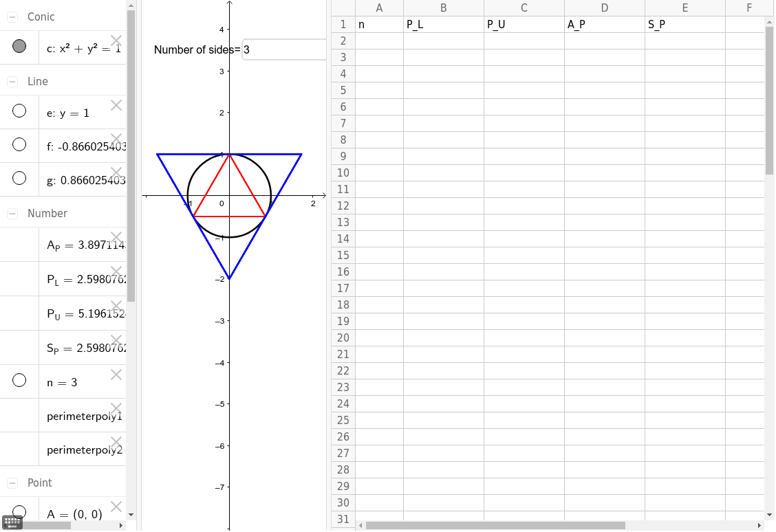The image size is (776, 532).
Task: Click the red inscribed triangle's bottom edge
Action: click(x=229, y=216)
